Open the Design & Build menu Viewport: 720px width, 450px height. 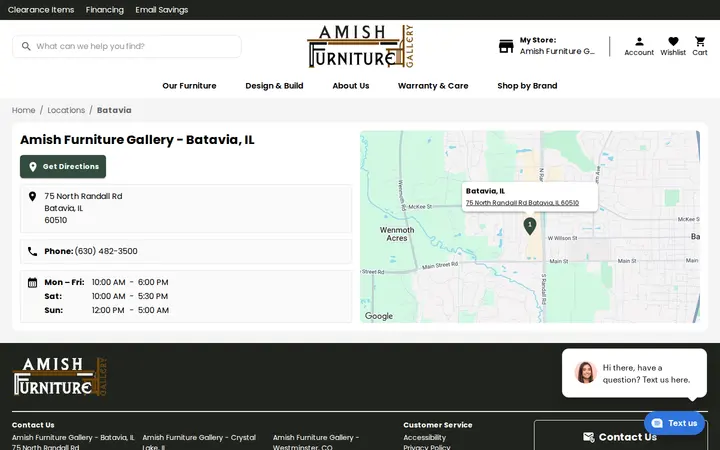pyautogui.click(x=274, y=86)
